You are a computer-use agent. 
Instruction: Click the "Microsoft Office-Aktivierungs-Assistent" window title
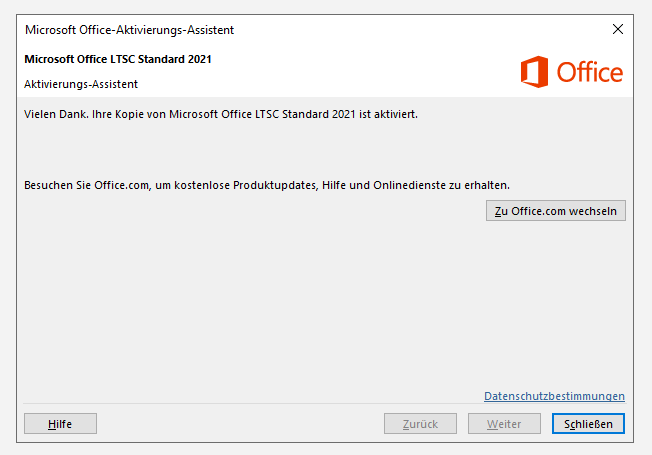[x=129, y=30]
